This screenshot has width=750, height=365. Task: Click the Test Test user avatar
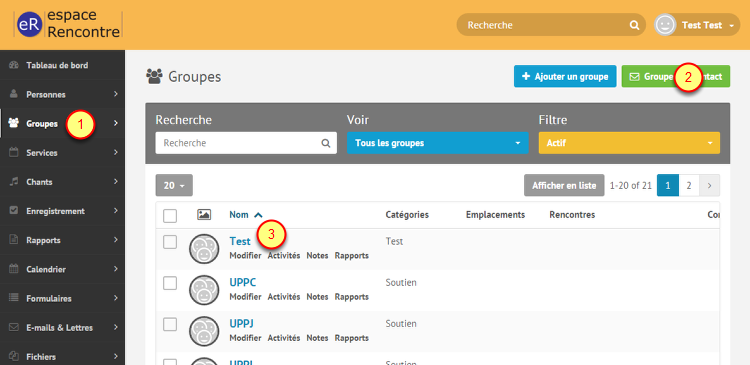665,25
